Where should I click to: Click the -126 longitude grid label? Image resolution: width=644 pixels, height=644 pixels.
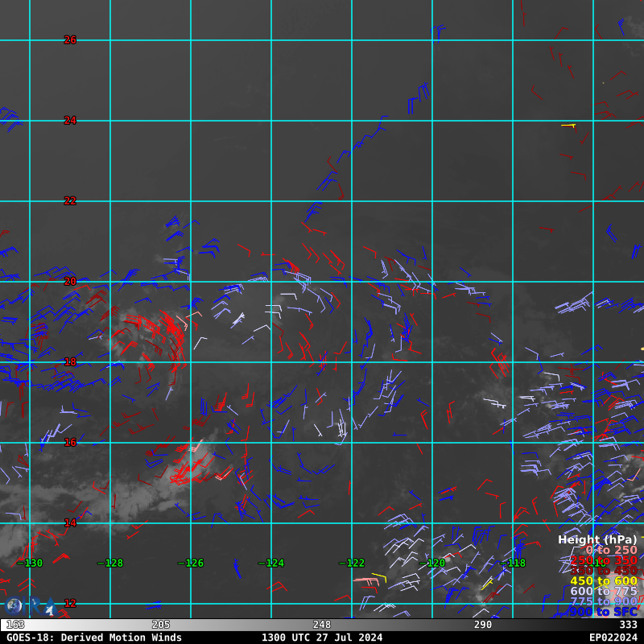pyautogui.click(x=190, y=563)
